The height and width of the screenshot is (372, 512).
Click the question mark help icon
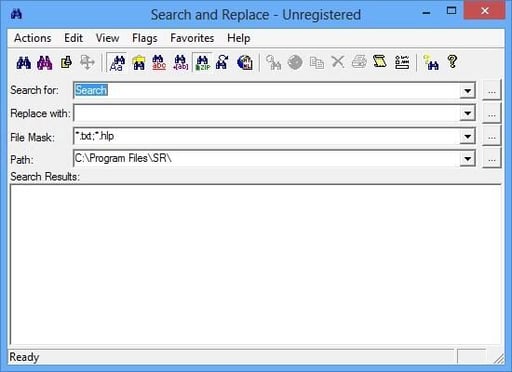[452, 62]
